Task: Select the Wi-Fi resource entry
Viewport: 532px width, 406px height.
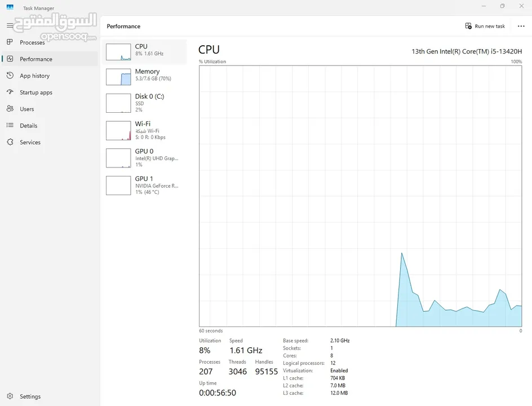Action: 144,131
